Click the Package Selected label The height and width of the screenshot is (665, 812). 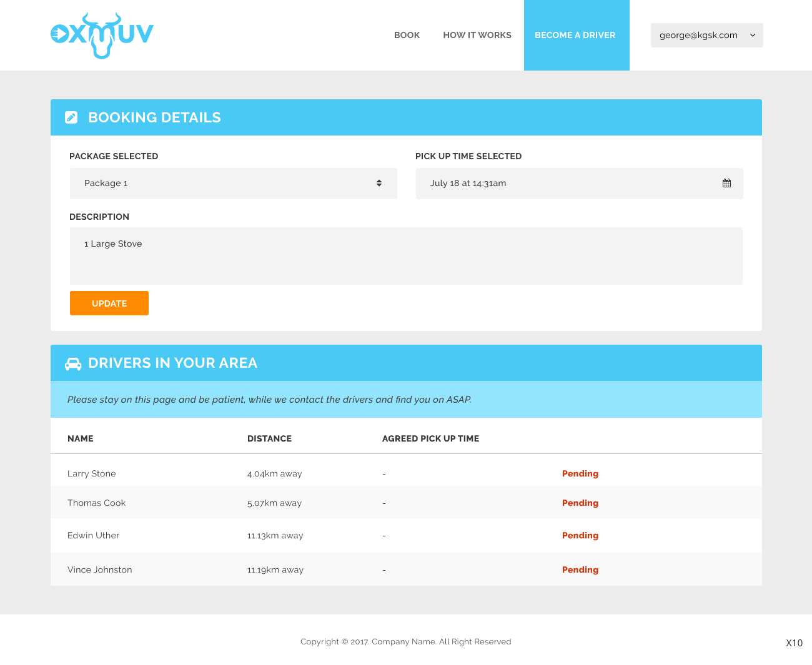pos(114,157)
